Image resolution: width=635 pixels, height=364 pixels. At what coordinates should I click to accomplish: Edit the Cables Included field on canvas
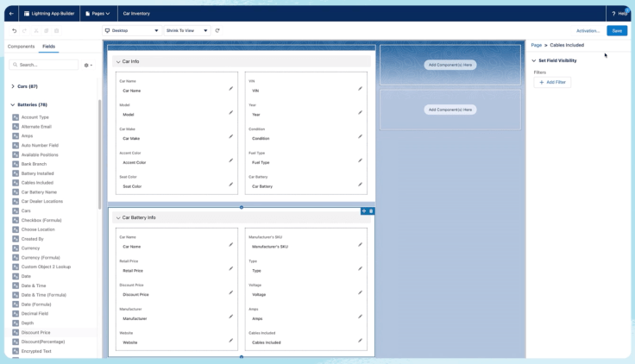pyautogui.click(x=360, y=340)
